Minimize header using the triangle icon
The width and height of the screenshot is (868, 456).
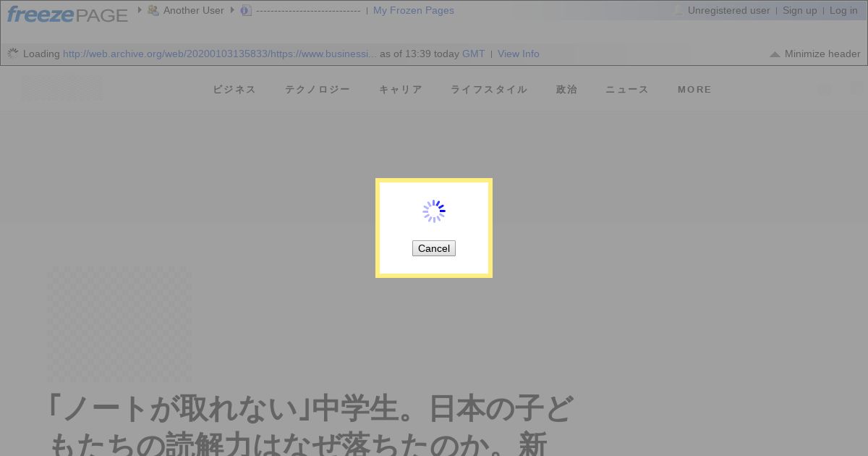[x=775, y=54]
